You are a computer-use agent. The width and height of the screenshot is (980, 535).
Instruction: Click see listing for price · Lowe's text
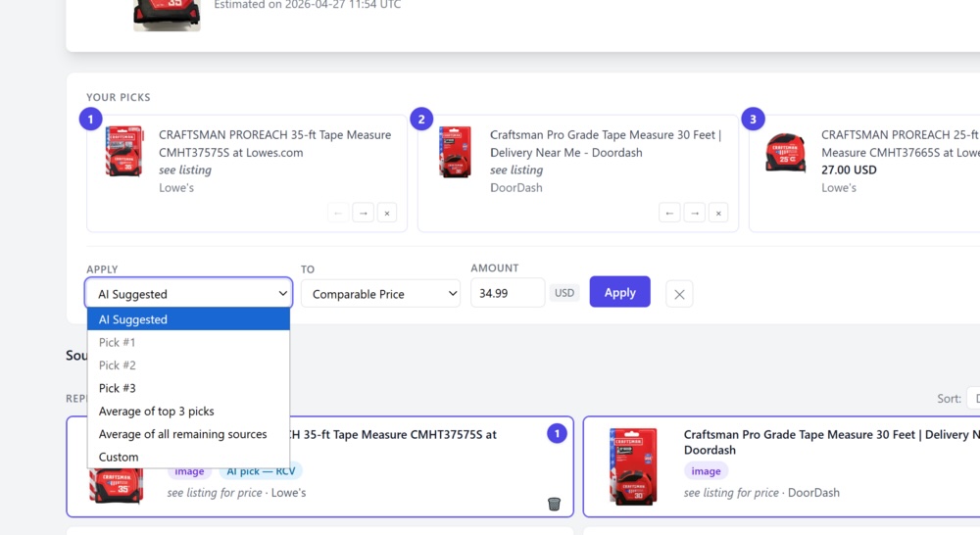pos(236,493)
